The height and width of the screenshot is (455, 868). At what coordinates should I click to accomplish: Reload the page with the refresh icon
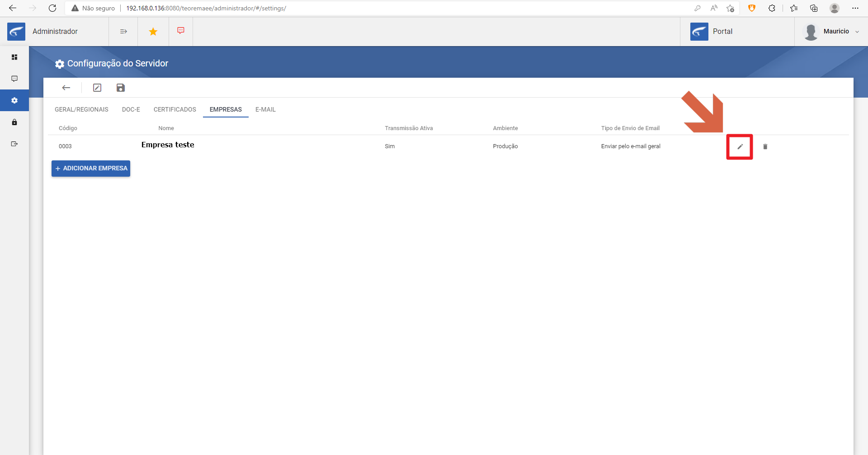click(52, 8)
